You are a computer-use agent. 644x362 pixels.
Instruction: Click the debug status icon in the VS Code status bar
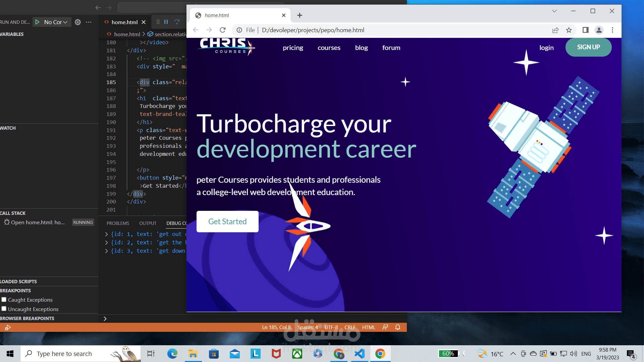pyautogui.click(x=8, y=327)
